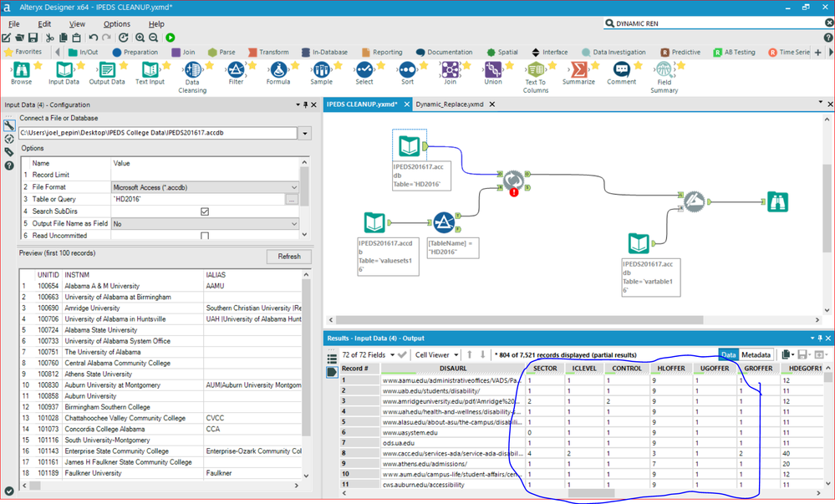Select the Filter tool in the palette

tap(236, 73)
